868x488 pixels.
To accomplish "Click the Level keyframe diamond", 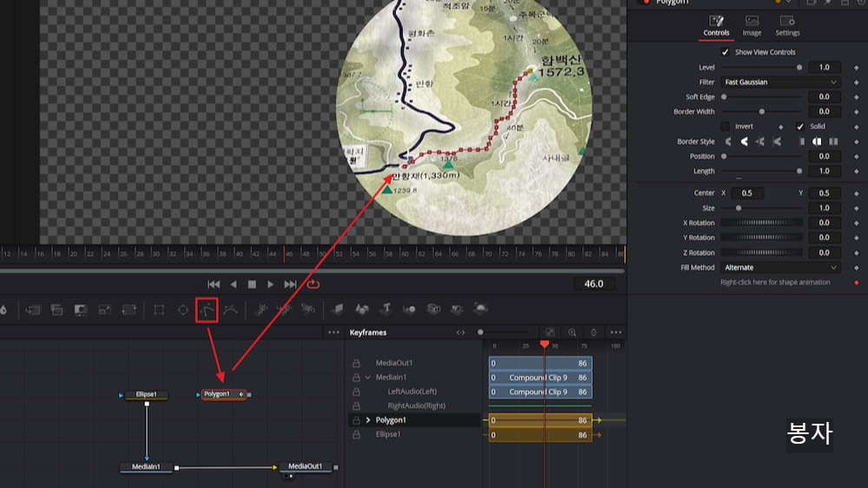I will (x=857, y=68).
